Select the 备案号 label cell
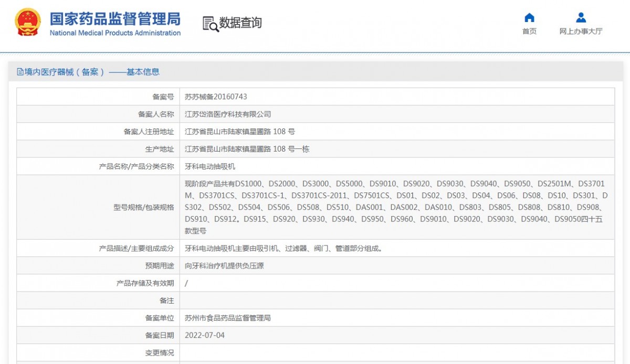 coord(98,97)
